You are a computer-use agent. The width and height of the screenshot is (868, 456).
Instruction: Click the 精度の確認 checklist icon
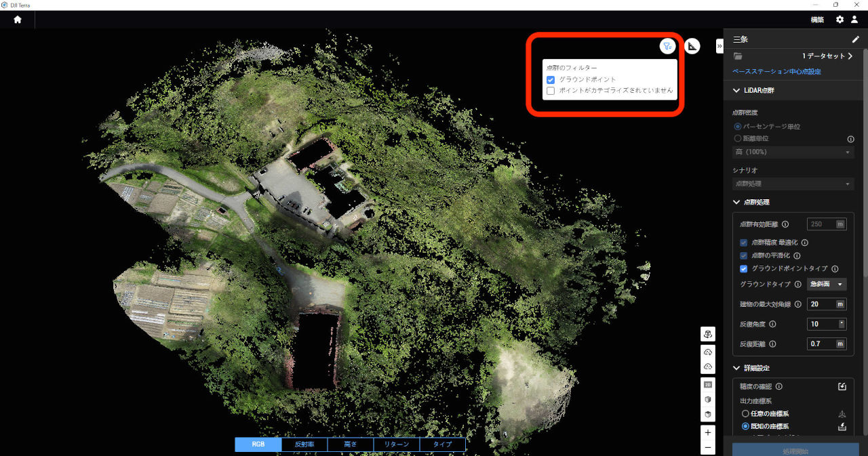coord(842,387)
